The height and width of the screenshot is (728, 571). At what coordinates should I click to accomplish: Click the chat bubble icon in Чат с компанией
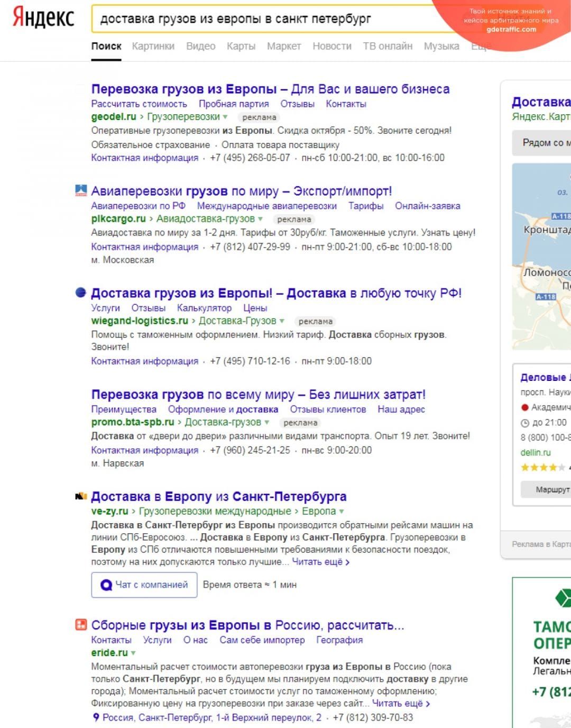pyautogui.click(x=106, y=585)
